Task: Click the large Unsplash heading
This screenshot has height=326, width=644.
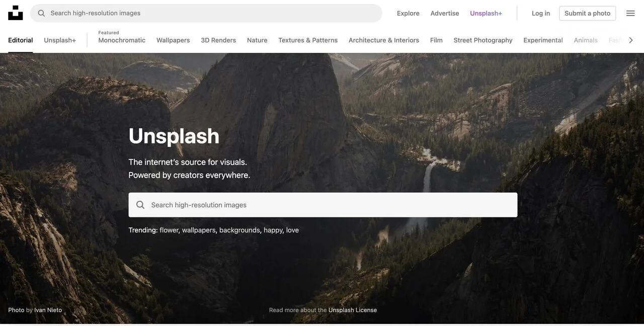Action: (174, 136)
